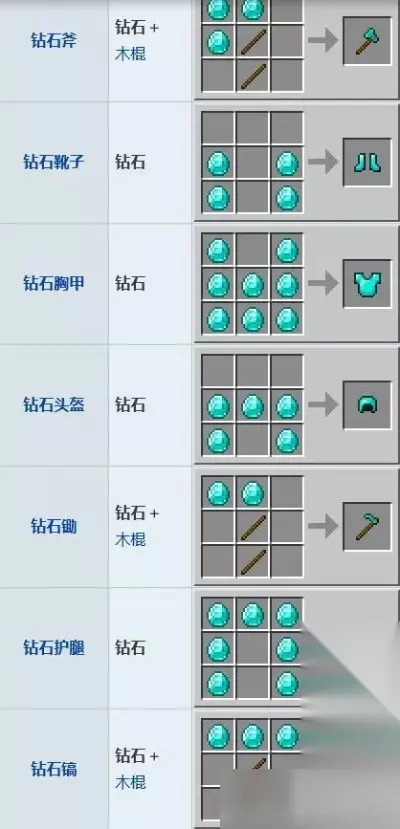Open the 钻石斧 link
This screenshot has height=829, width=400.
click(53, 41)
